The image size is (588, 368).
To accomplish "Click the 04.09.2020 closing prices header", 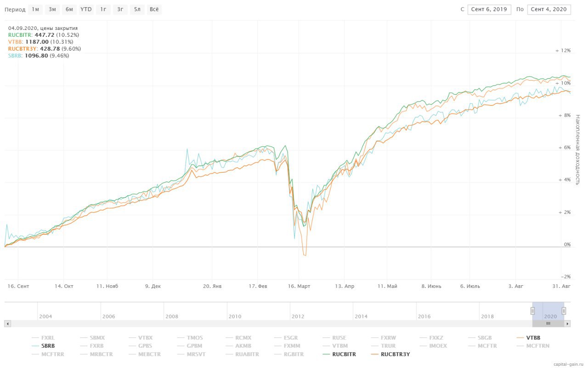I will click(43, 28).
